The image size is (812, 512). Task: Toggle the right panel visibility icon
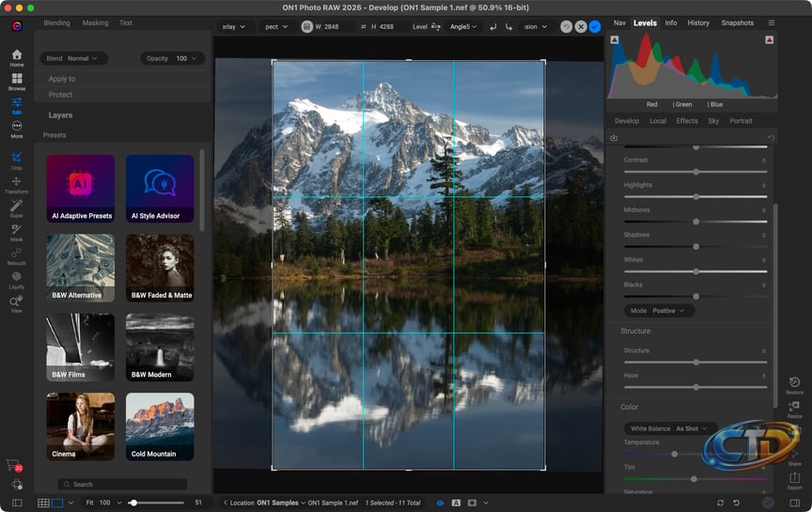[x=795, y=503]
